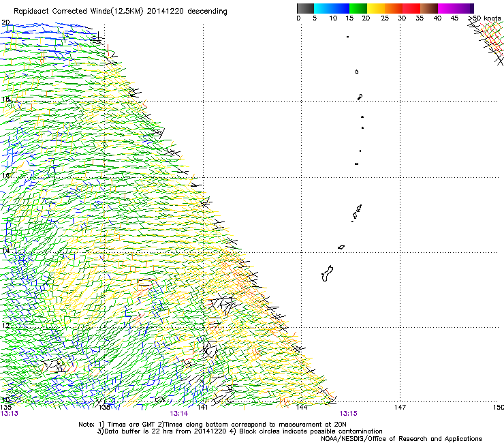Image resolution: width=504 pixels, height=443 pixels.
Task: Click the blue 10-15 knots legend swatch
Action: [x=341, y=8]
